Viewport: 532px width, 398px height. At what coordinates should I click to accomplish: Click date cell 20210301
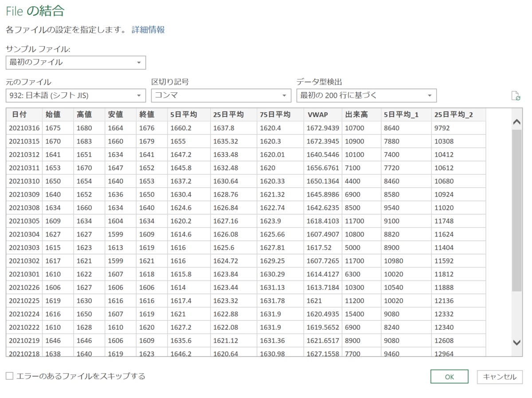click(x=24, y=274)
